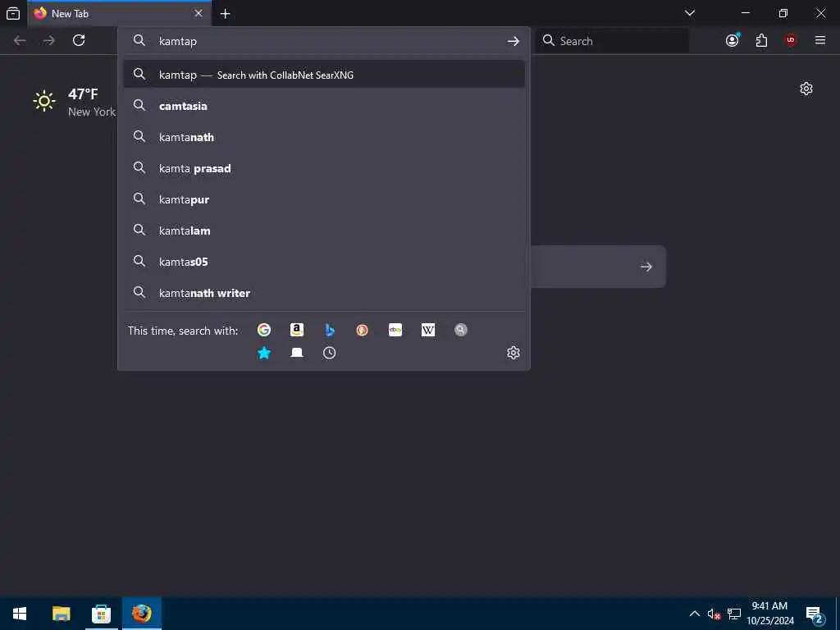Open notification center with 2 alerts
The image size is (840, 630).
814,614
